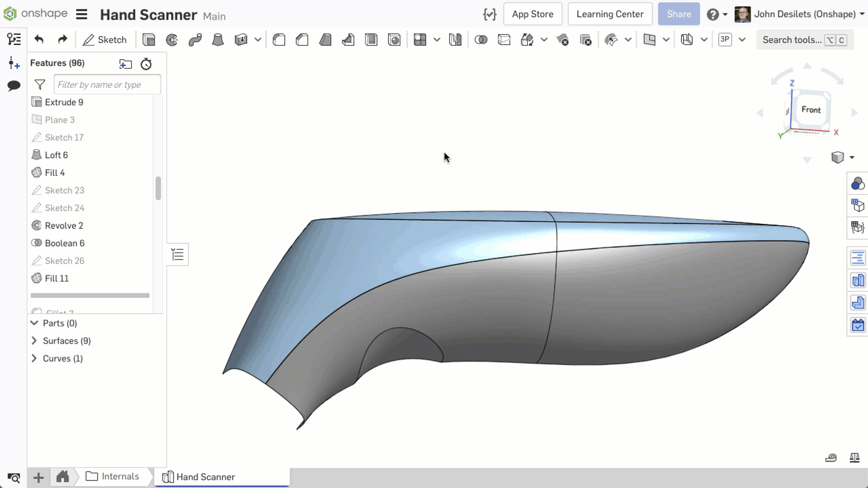The height and width of the screenshot is (488, 868).
Task: Activate the Loft tool in toolbar
Action: (x=218, y=40)
